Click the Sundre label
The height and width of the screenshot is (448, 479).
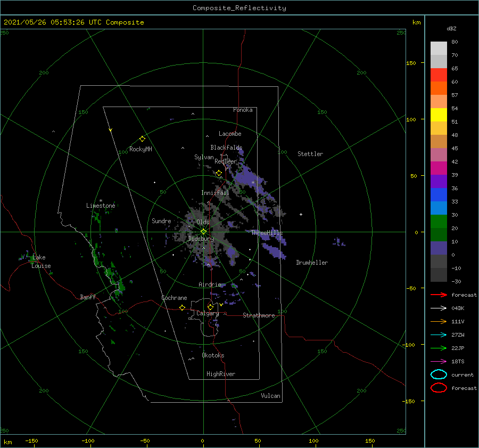pos(161,221)
